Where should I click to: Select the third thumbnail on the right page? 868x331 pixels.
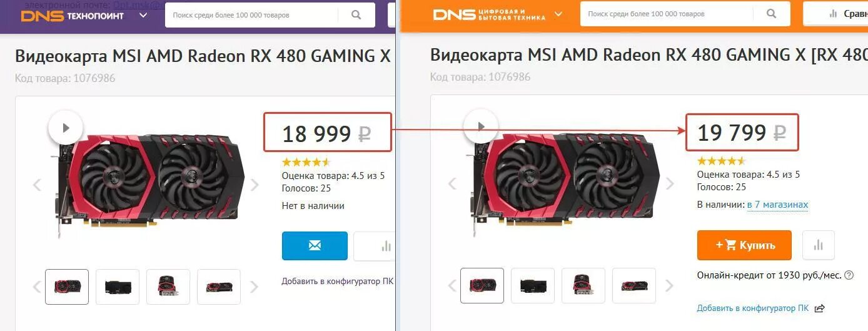coord(583,286)
